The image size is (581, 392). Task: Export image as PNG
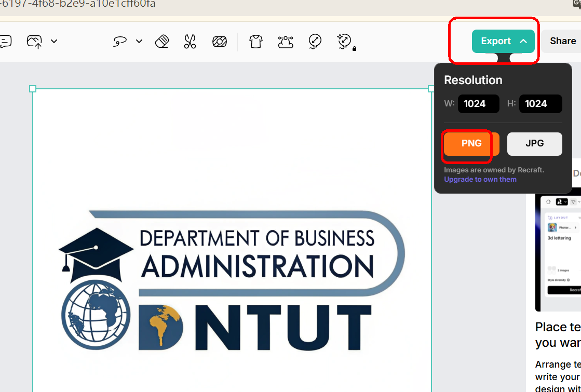(471, 144)
